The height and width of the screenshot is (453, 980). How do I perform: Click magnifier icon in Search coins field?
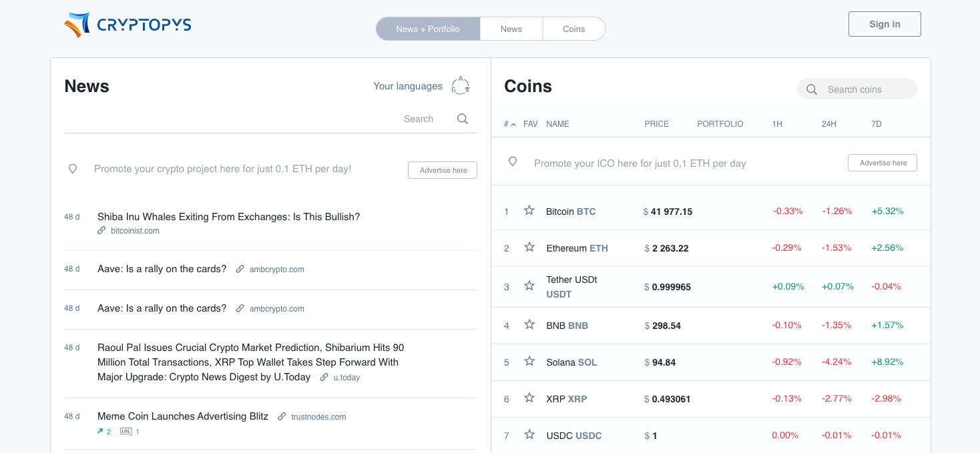812,89
